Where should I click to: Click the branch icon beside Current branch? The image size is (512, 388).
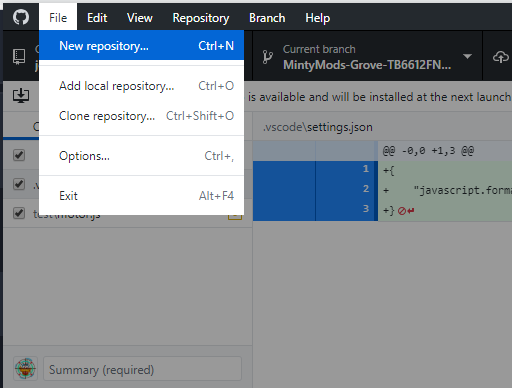click(268, 57)
